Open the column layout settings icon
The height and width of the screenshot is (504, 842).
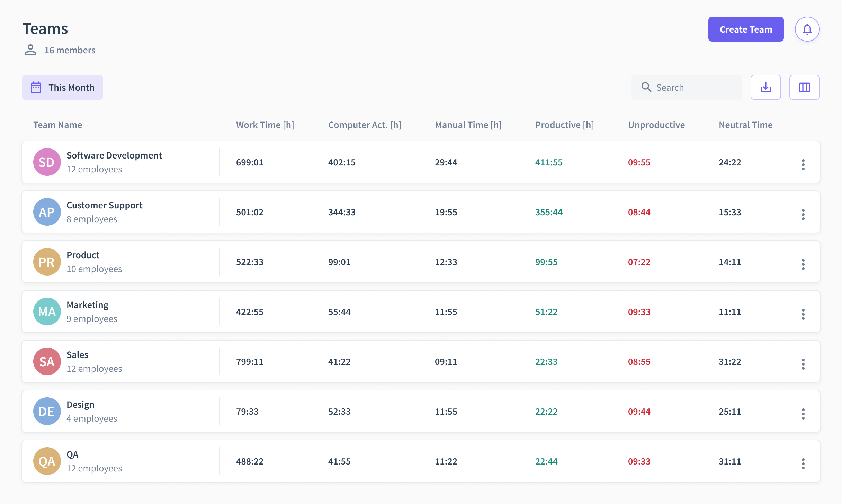[x=804, y=87]
